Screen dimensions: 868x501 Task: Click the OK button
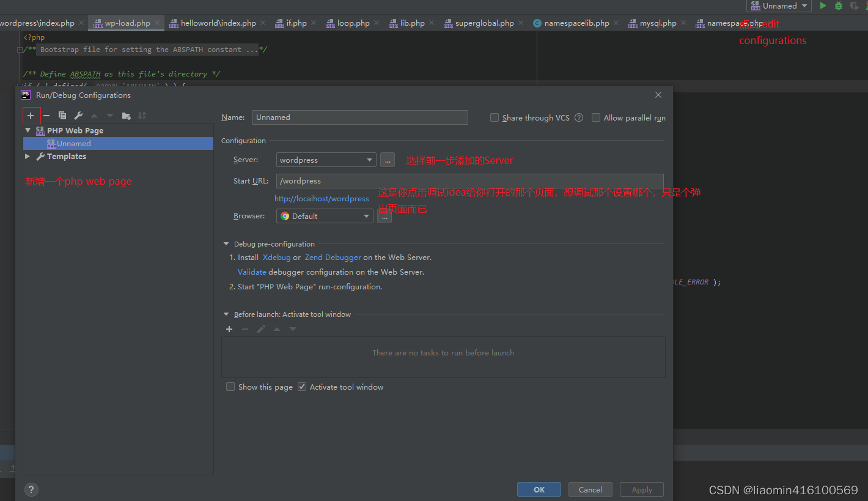pyautogui.click(x=539, y=489)
